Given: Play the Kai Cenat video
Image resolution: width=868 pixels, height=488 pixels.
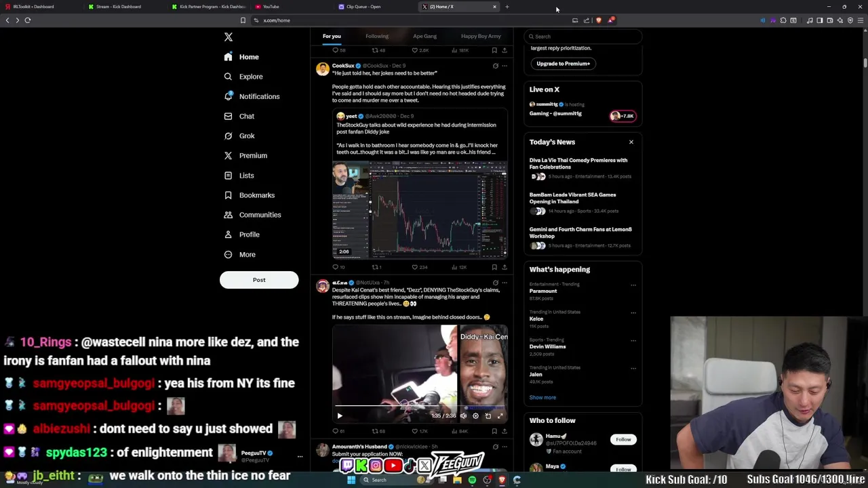Looking at the screenshot, I should tap(340, 415).
